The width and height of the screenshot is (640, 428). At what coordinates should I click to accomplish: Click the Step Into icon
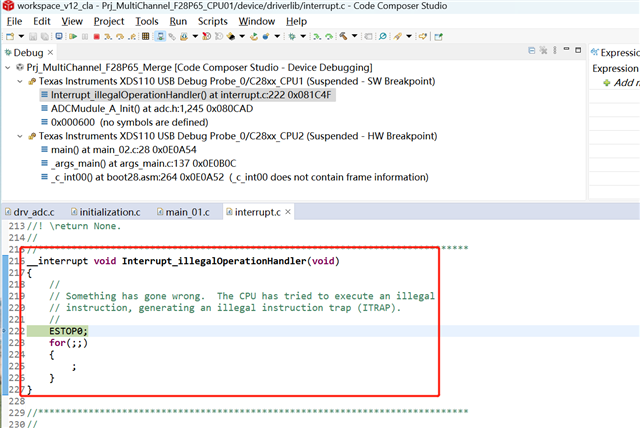108,36
